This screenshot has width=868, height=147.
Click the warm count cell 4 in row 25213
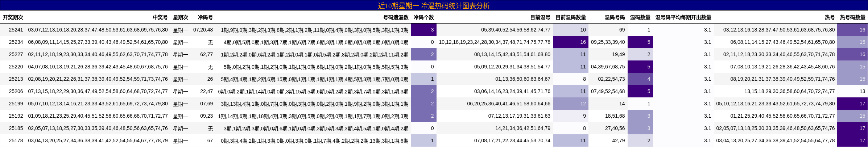(x=640, y=79)
